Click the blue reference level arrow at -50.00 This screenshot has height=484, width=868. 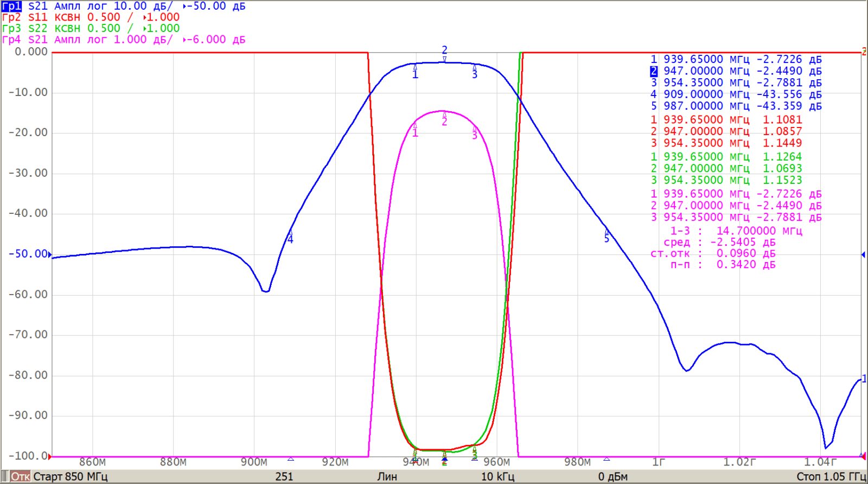(50, 254)
